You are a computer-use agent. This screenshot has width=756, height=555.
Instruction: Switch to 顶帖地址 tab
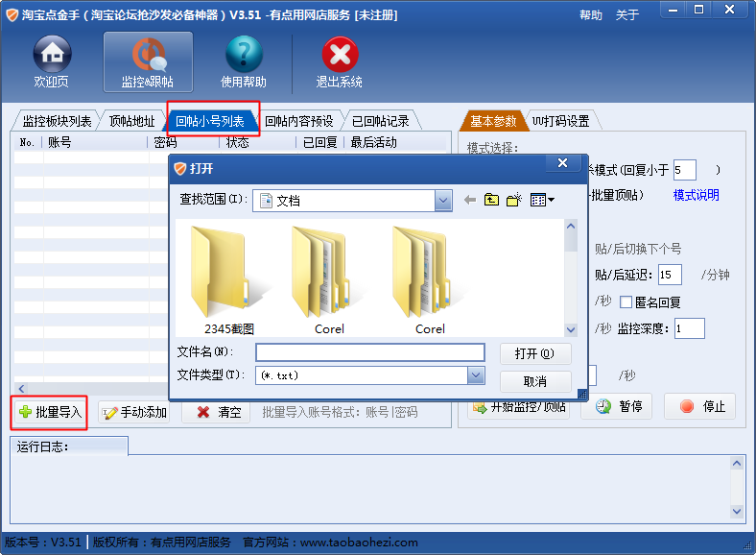pyautogui.click(x=131, y=121)
